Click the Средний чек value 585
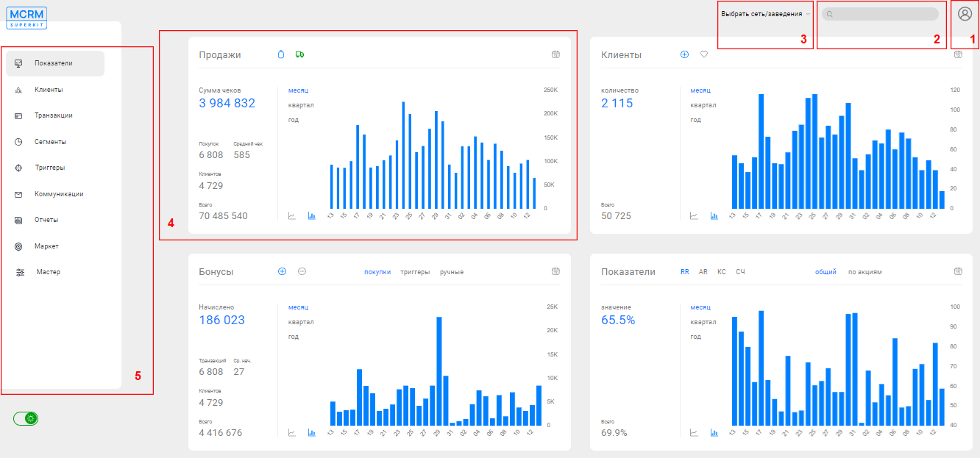Image resolution: width=980 pixels, height=458 pixels. [x=241, y=155]
